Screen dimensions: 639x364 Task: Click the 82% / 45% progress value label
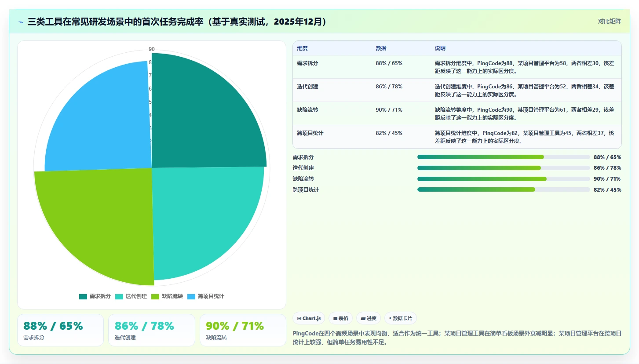tap(607, 190)
